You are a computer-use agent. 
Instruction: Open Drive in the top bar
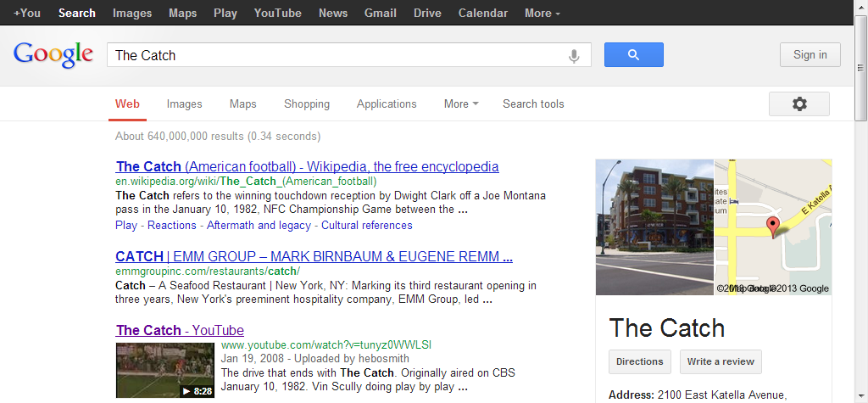(x=427, y=14)
